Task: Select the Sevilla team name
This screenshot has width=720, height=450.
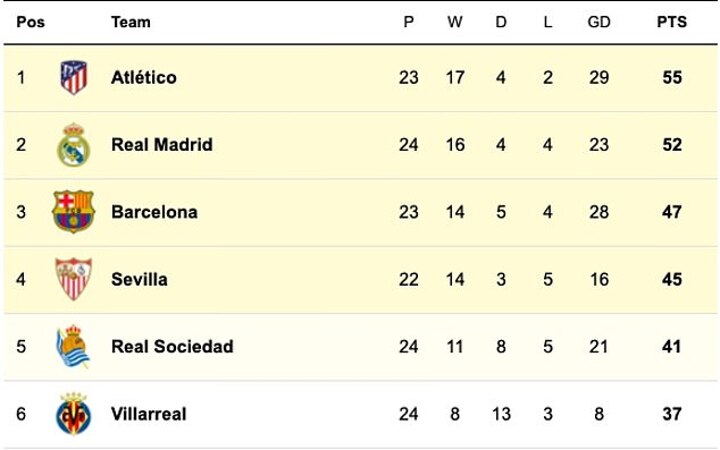Action: [139, 279]
